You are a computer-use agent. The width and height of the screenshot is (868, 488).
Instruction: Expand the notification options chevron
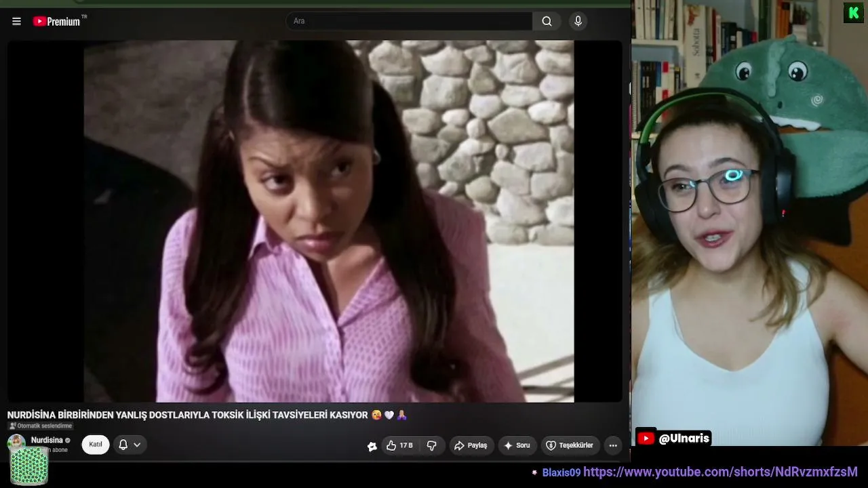[137, 445]
